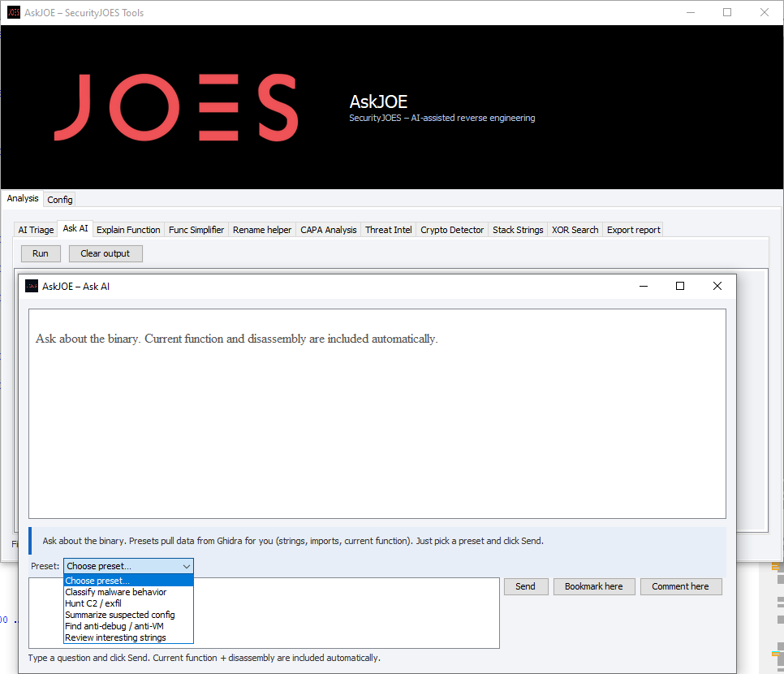Select the 'Choose preset...' list entry

tap(128, 581)
